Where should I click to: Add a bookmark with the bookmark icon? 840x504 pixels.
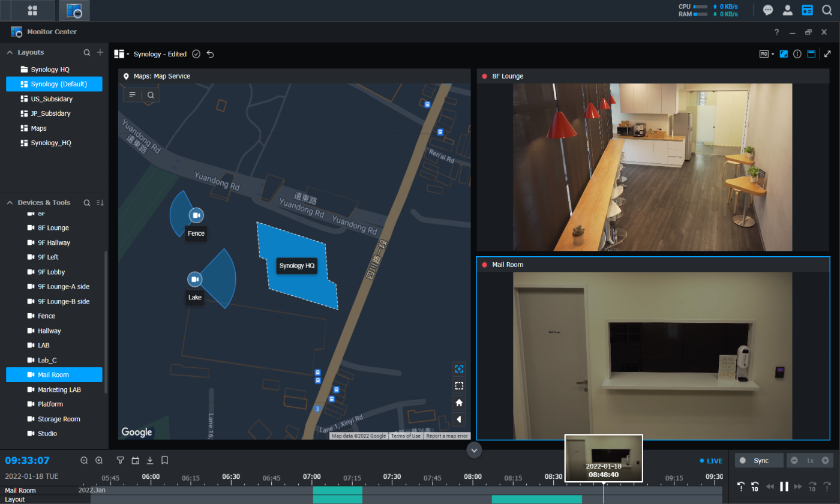[x=164, y=460]
